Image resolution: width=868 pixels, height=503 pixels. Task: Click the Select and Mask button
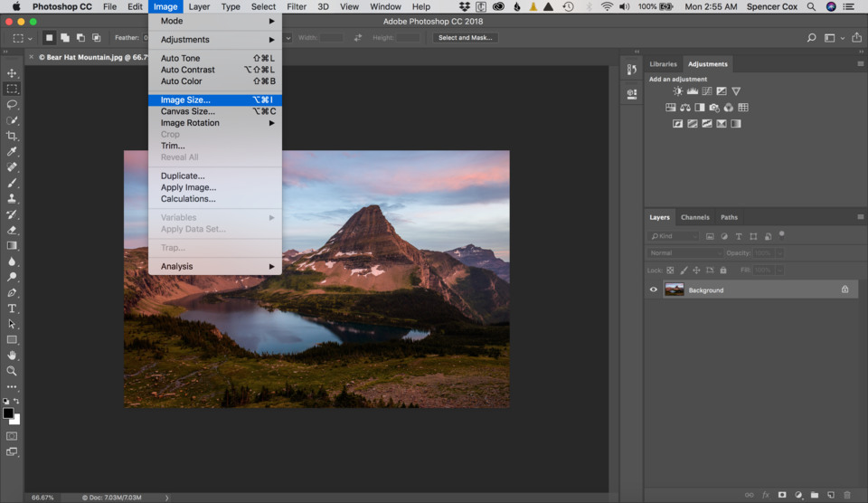click(466, 38)
